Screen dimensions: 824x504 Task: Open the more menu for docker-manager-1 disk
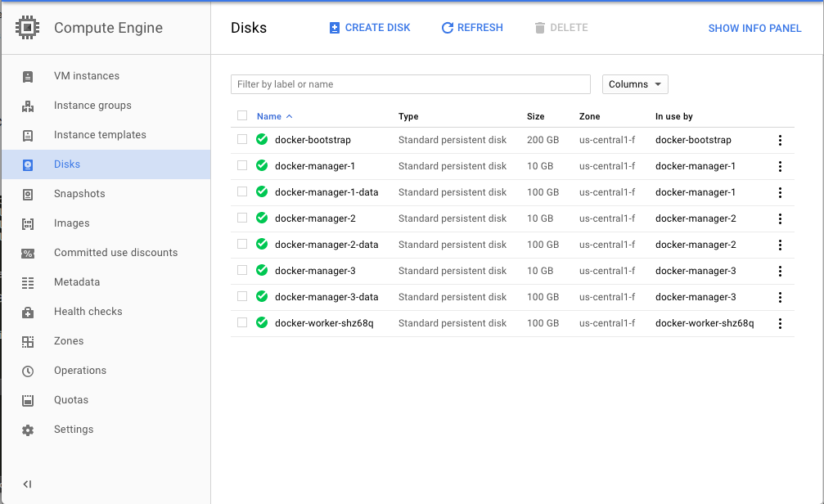[780, 167]
